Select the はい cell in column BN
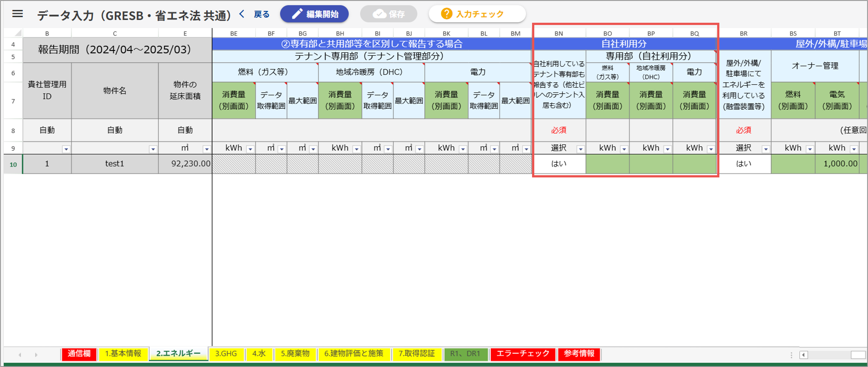This screenshot has width=868, height=367. pyautogui.click(x=559, y=164)
